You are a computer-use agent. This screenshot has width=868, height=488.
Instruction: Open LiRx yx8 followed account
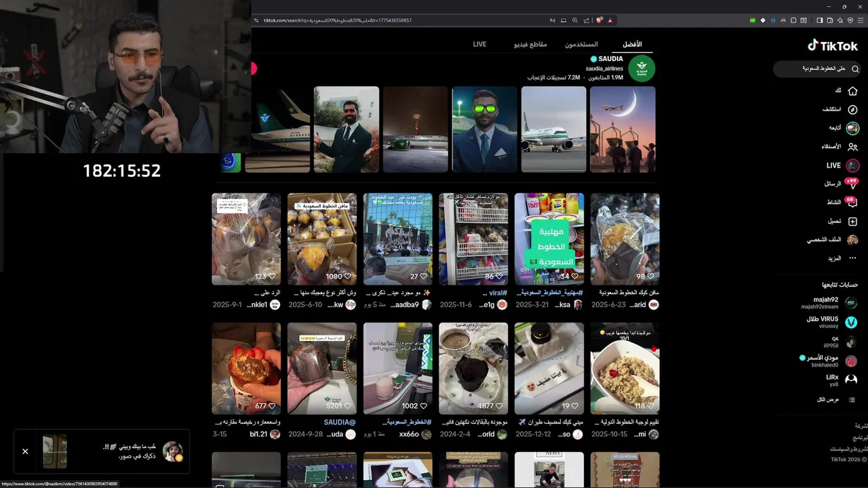[x=841, y=380]
